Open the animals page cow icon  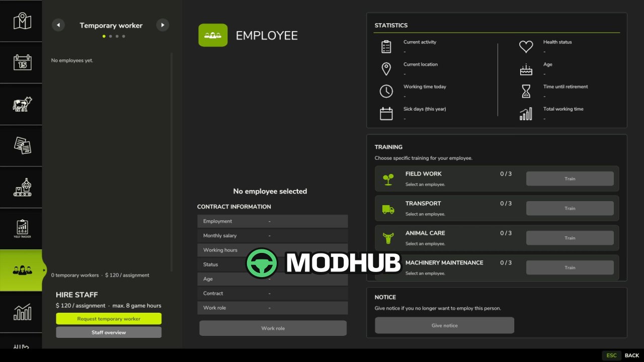tap(22, 104)
